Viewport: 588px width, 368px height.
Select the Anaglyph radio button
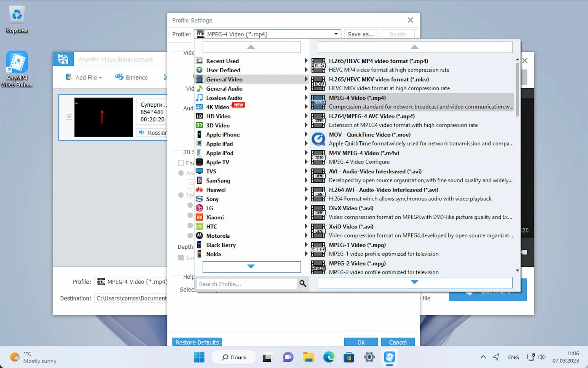pyautogui.click(x=181, y=173)
